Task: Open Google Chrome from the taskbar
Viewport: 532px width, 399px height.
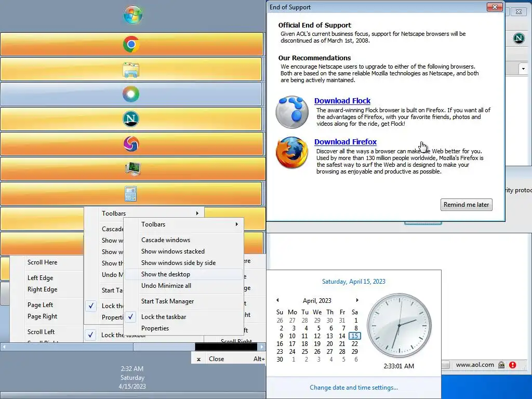Action: tap(131, 44)
